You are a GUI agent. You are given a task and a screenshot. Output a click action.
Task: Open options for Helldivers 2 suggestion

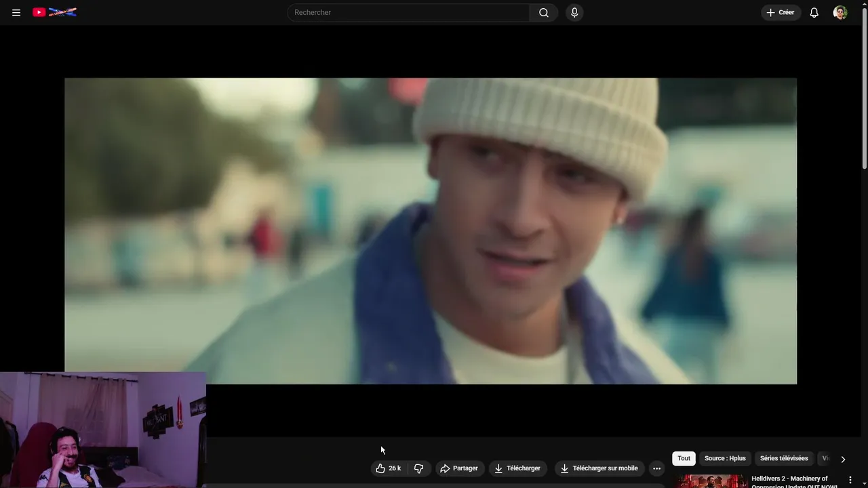point(850,480)
